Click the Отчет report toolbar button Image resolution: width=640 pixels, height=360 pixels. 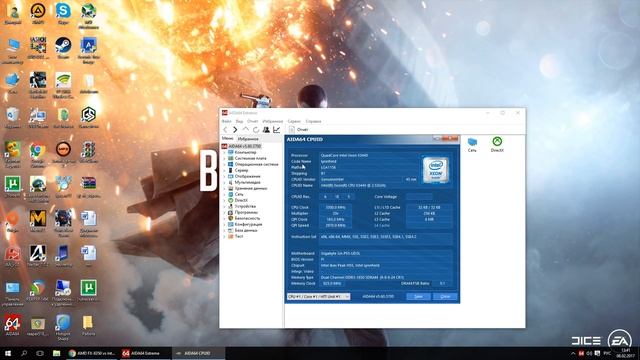click(298, 129)
